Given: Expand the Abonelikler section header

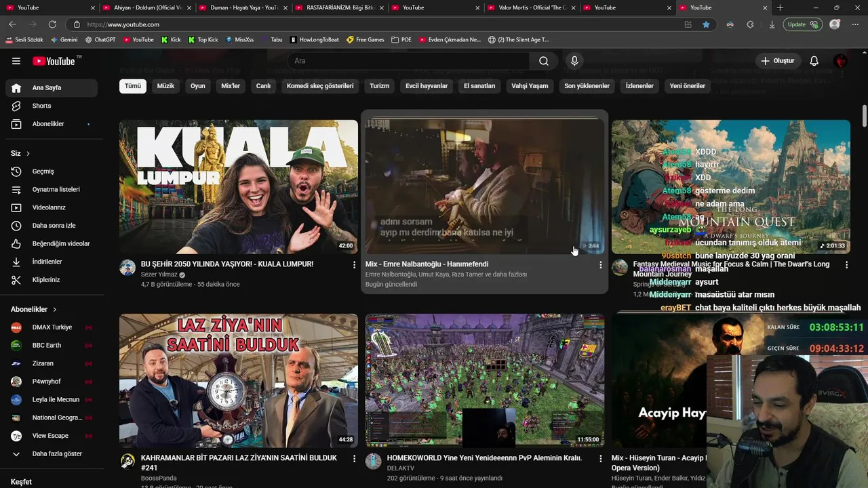Looking at the screenshot, I should [34, 309].
